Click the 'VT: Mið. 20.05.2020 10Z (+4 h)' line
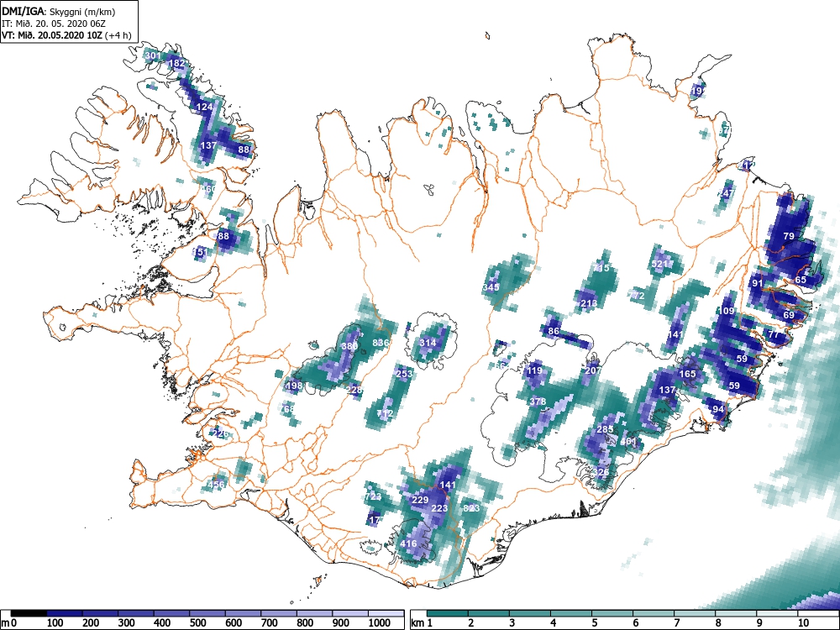Image resolution: width=840 pixels, height=630 pixels. 66,35
